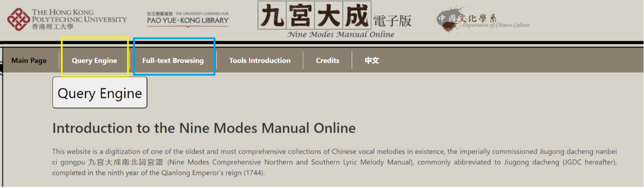Viewport: 644px width, 188px height.
Task: Open the Credits page
Action: coord(327,61)
